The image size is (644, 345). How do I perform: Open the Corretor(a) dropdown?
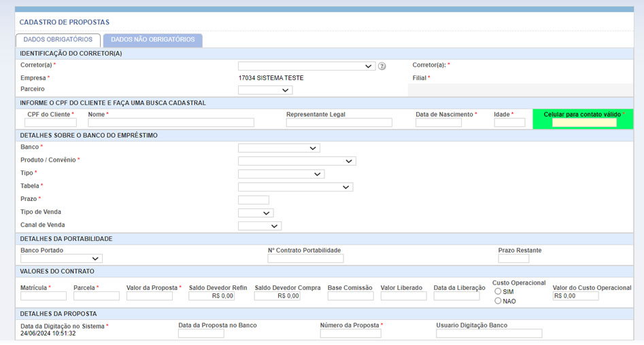[306, 67]
